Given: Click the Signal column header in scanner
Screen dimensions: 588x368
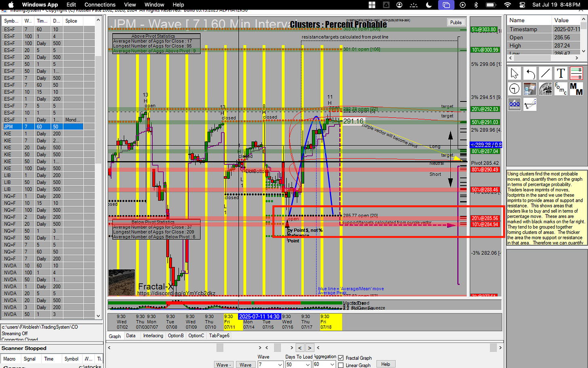Looking at the screenshot, I should 29,359.
